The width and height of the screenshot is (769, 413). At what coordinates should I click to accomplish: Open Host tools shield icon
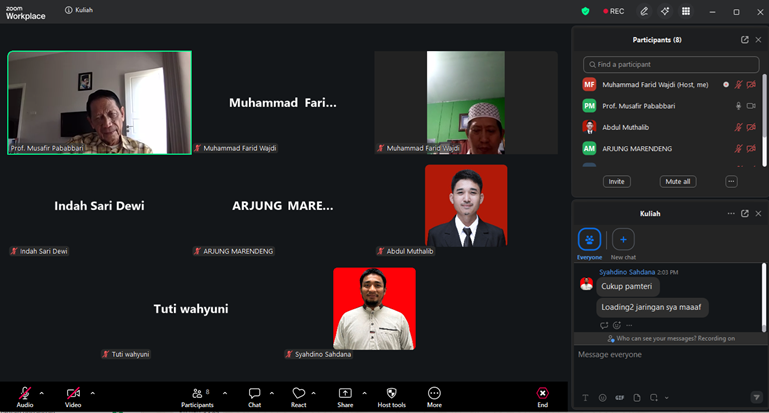[x=391, y=397]
